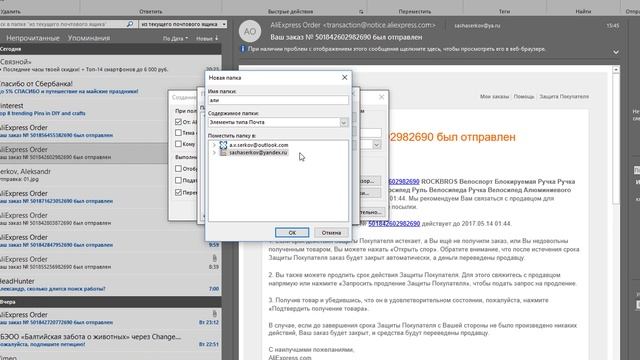The image size is (640, 360).
Task: Open the 'Мои заказы' link in email
Action: 494,97
